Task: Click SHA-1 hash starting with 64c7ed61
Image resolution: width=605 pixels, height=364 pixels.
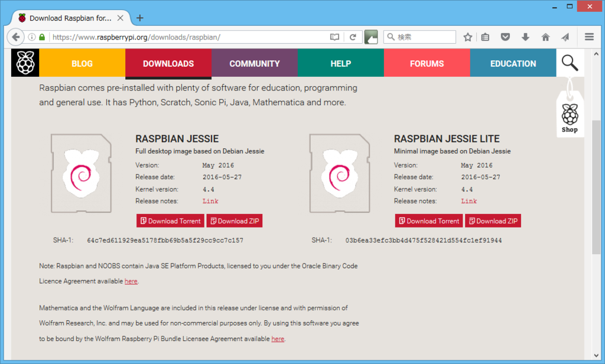Action: point(165,240)
